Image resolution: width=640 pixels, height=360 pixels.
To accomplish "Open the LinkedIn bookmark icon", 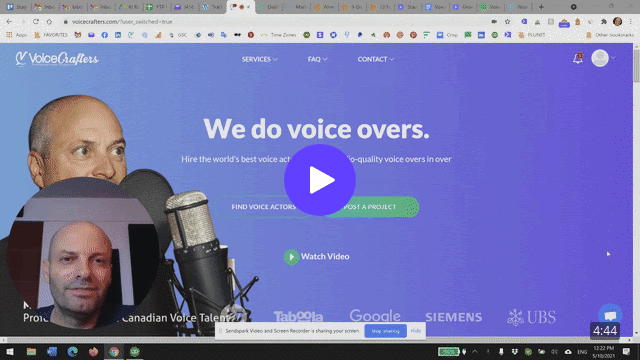I will pyautogui.click(x=118, y=35).
